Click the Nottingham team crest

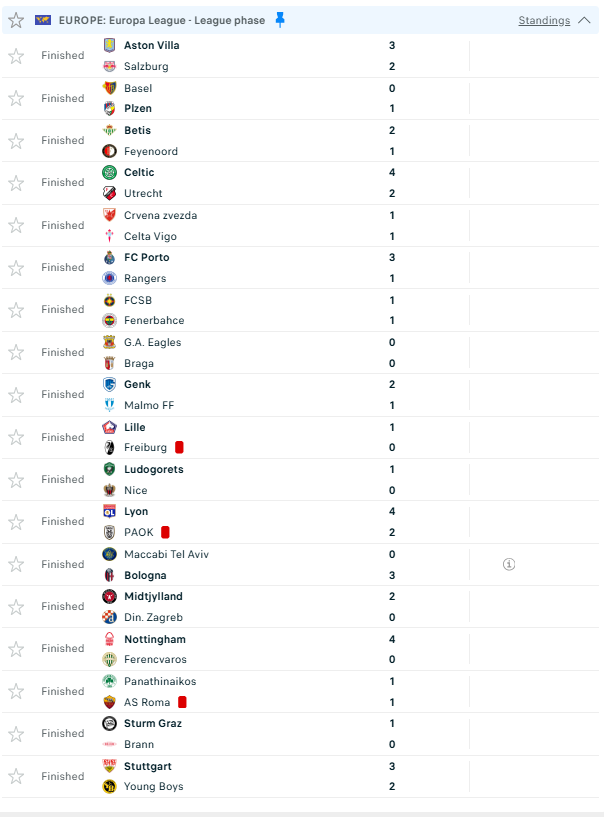[x=110, y=639]
